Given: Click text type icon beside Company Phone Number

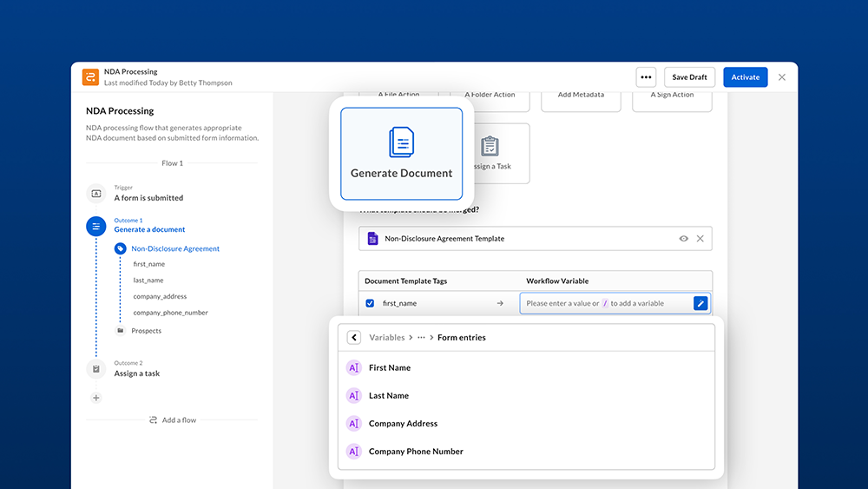Looking at the screenshot, I should point(354,452).
